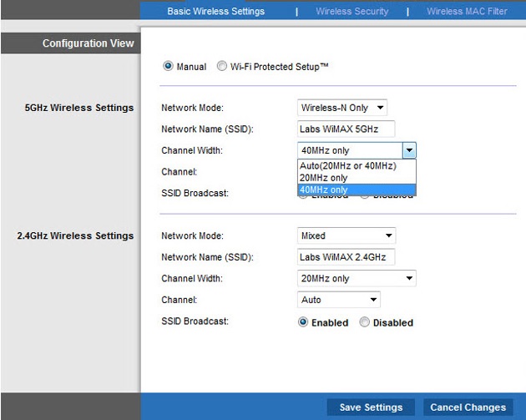Choose the Wi-Fi Protected Setup radio option
Screen dimensions: 526x420
tap(222, 67)
